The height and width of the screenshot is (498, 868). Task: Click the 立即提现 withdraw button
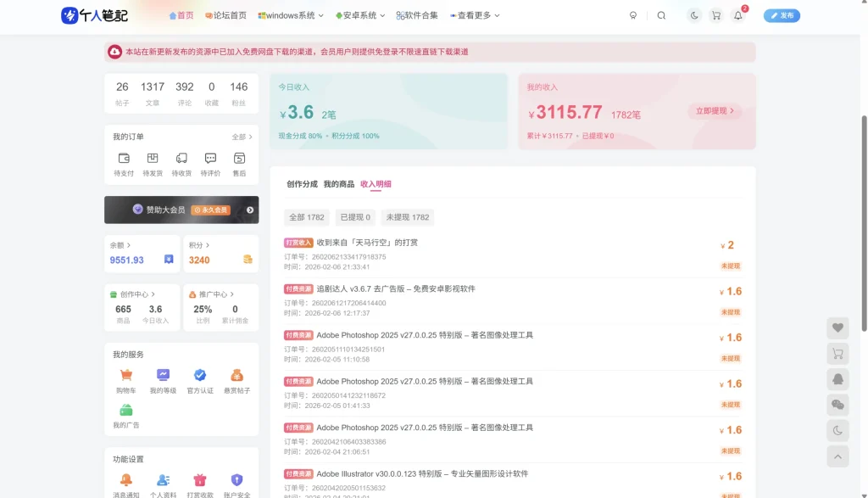click(x=715, y=112)
